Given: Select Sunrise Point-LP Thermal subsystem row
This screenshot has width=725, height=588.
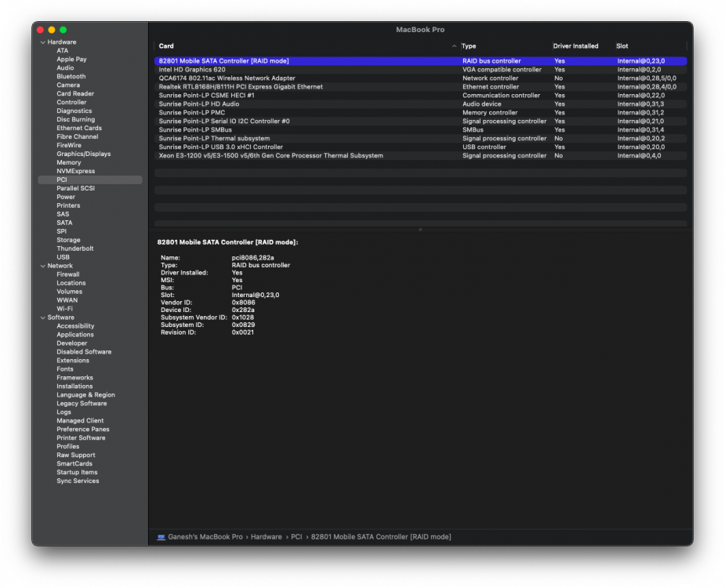Looking at the screenshot, I should click(420, 139).
